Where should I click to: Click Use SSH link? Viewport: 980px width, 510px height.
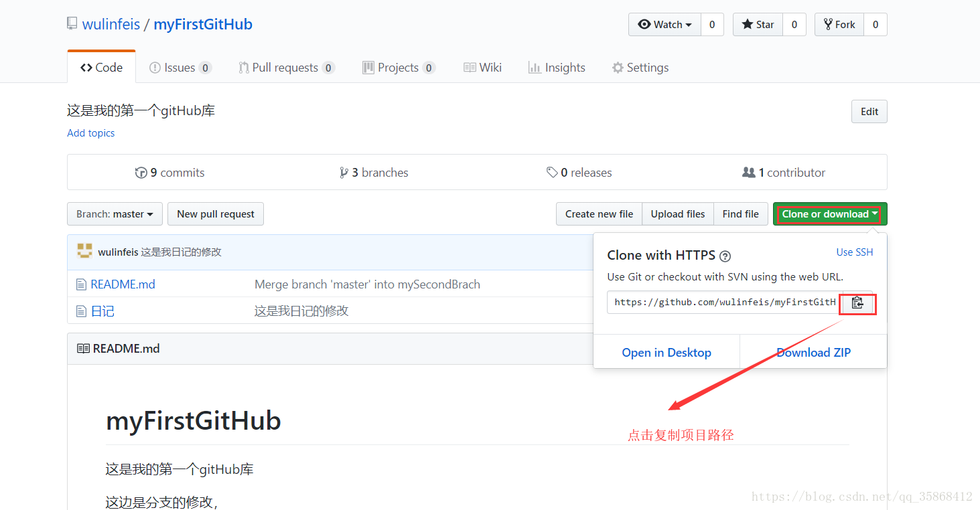[x=855, y=252]
